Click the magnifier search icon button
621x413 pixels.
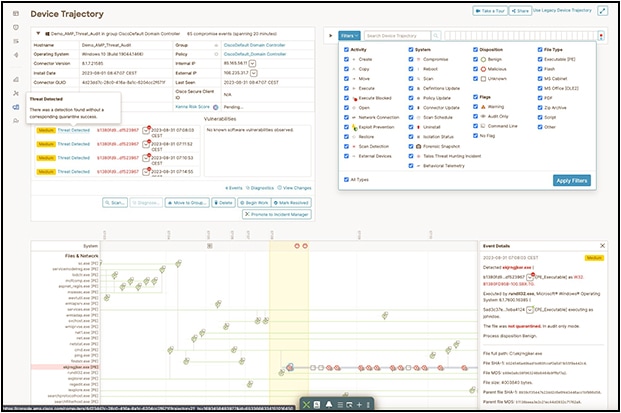pos(436,36)
